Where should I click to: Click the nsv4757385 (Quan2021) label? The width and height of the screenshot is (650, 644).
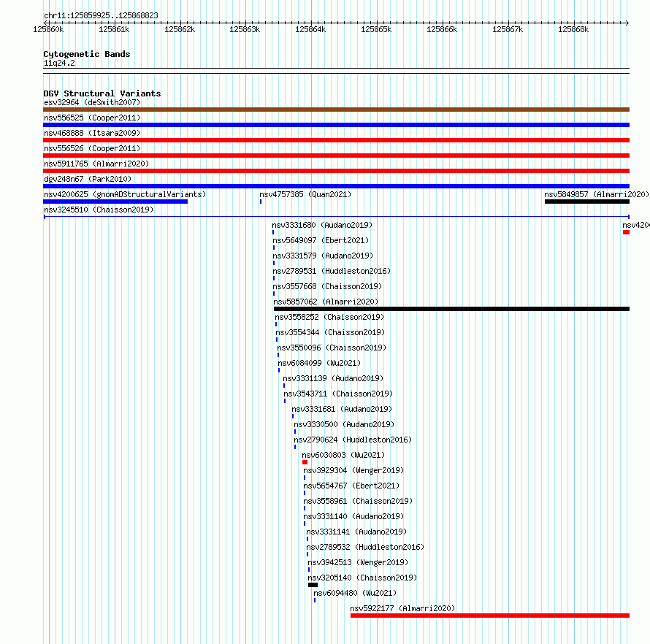305,194
